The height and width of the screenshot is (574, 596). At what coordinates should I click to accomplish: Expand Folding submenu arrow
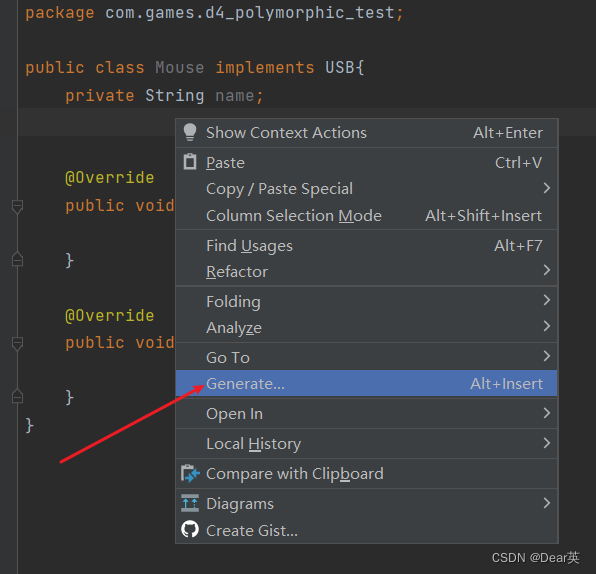click(x=547, y=300)
